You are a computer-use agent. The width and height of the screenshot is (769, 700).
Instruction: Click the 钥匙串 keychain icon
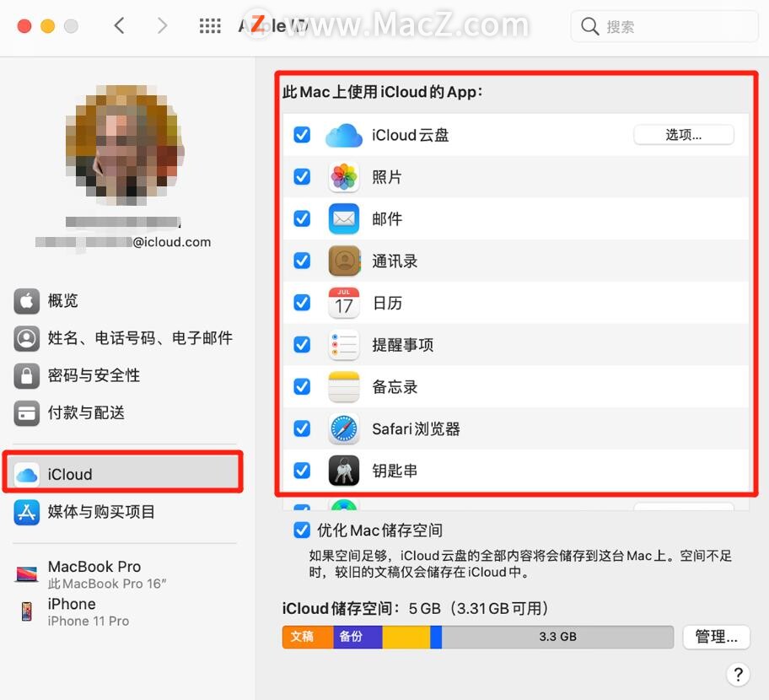[343, 471]
